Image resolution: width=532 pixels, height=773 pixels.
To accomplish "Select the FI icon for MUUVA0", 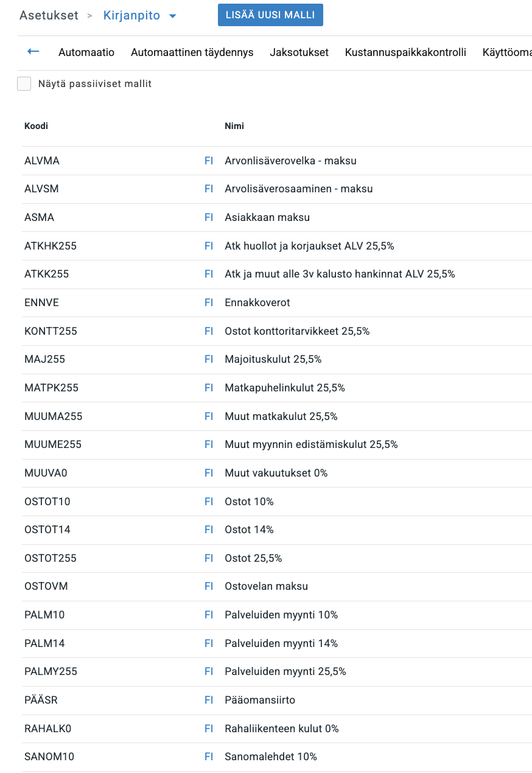I will coord(209,473).
